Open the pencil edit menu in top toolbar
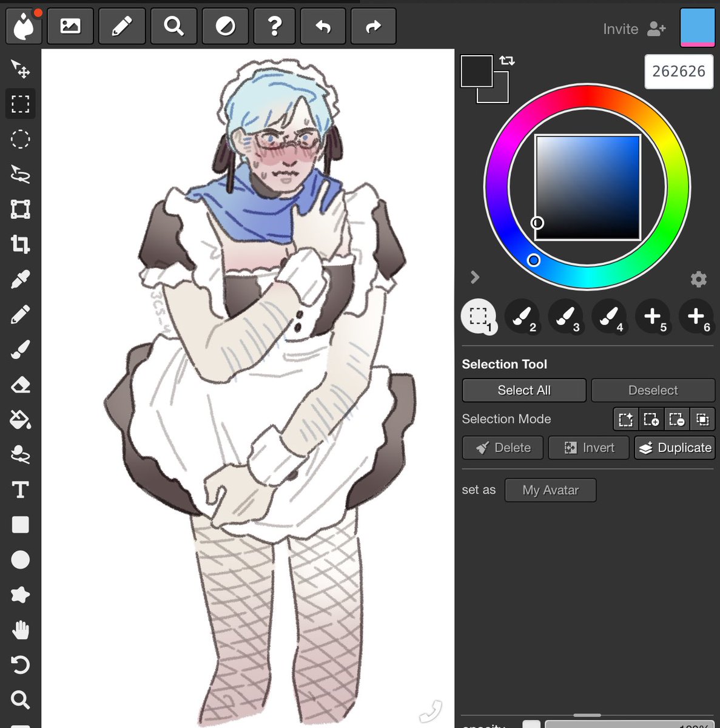The width and height of the screenshot is (720, 728). coord(121,26)
